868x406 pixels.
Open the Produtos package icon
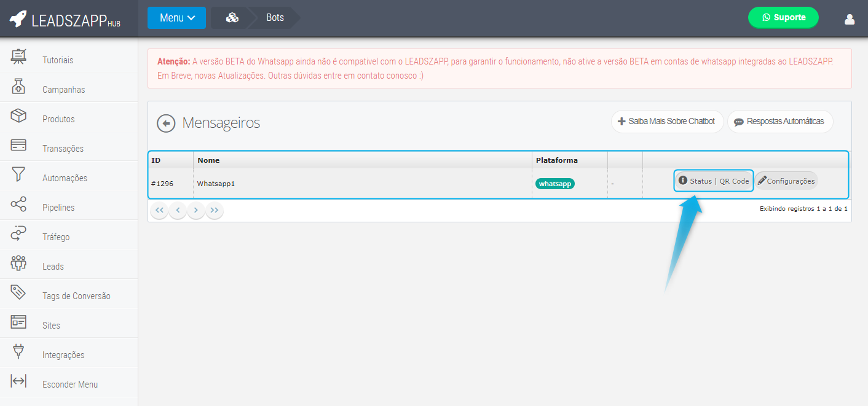click(x=18, y=119)
